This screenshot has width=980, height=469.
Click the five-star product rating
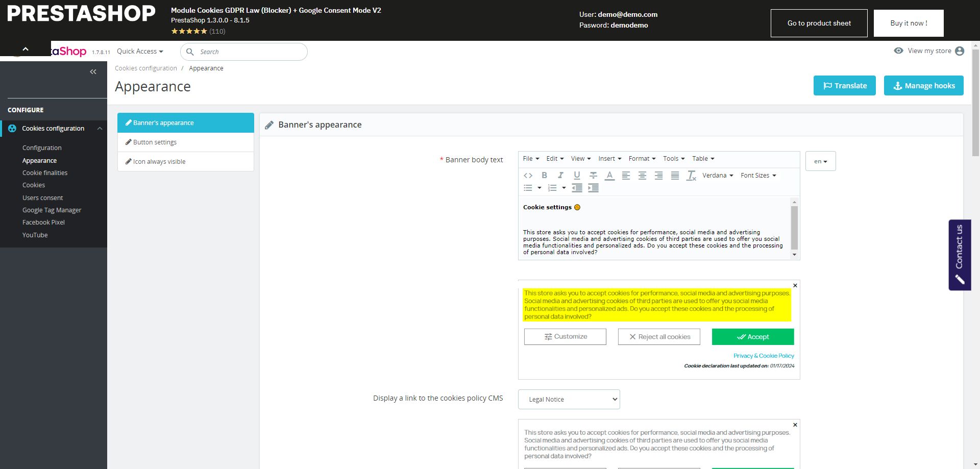tap(189, 31)
